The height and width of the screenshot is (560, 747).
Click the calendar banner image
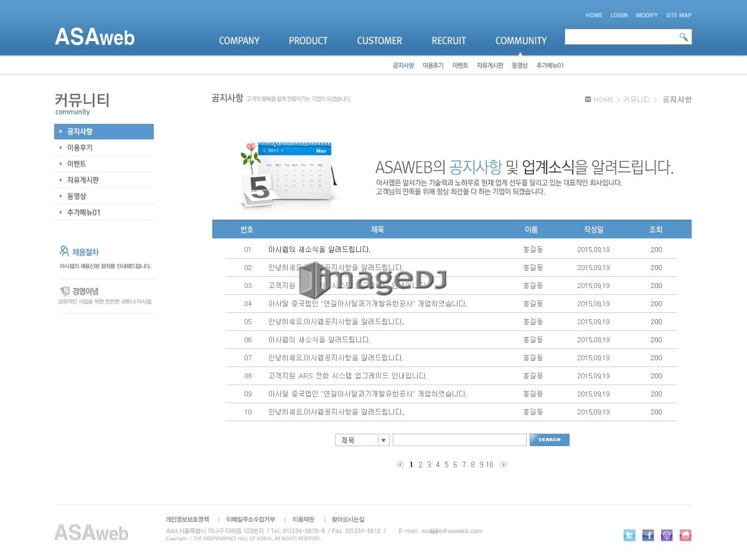click(x=290, y=177)
